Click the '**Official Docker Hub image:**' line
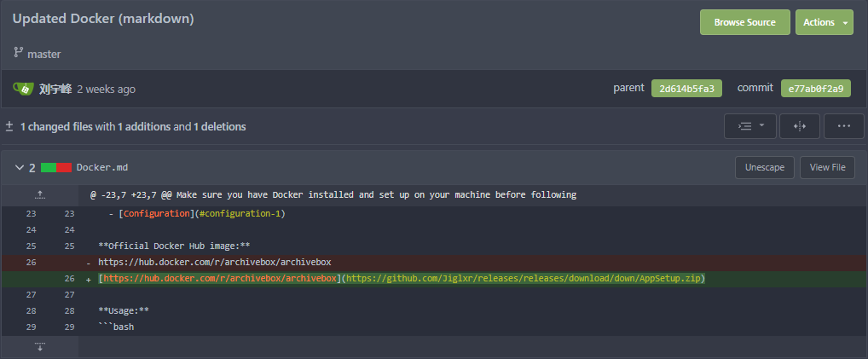 coord(175,246)
